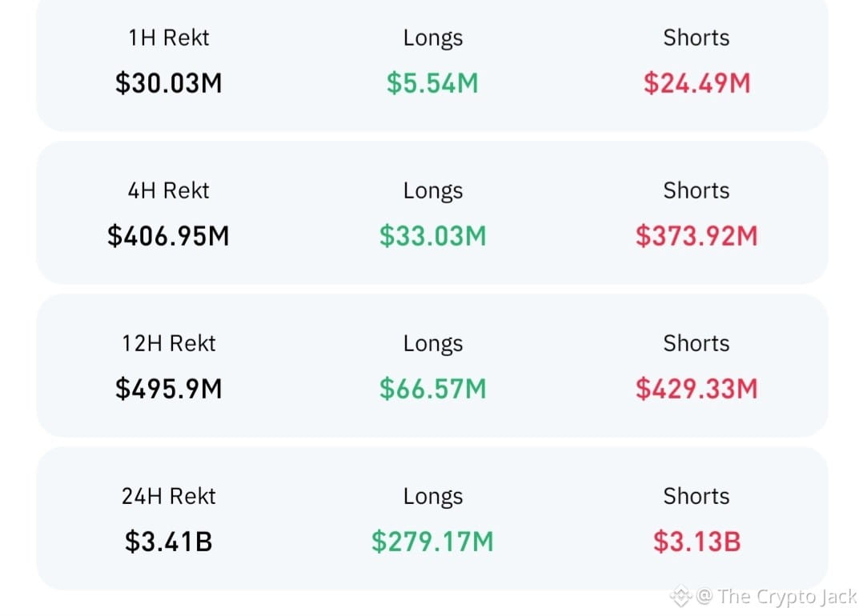Click the $373.92M shorts value
Viewport: 863px width, 616px height.
pyautogui.click(x=696, y=237)
